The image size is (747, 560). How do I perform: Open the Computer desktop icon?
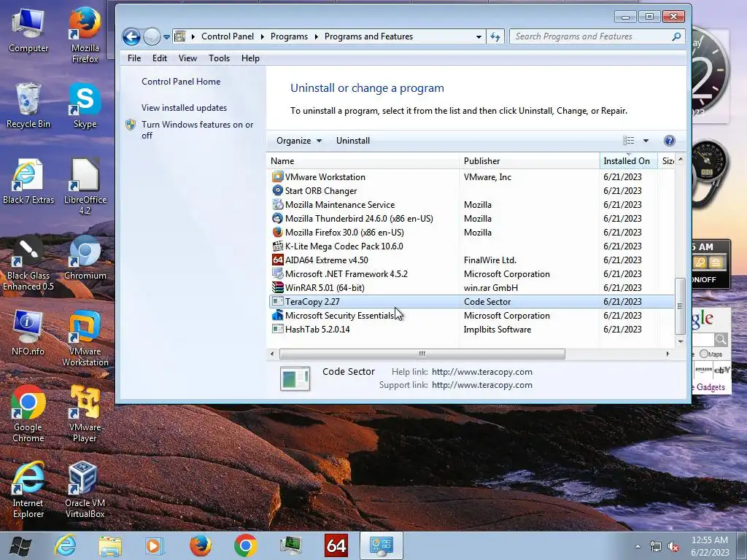coord(28,31)
